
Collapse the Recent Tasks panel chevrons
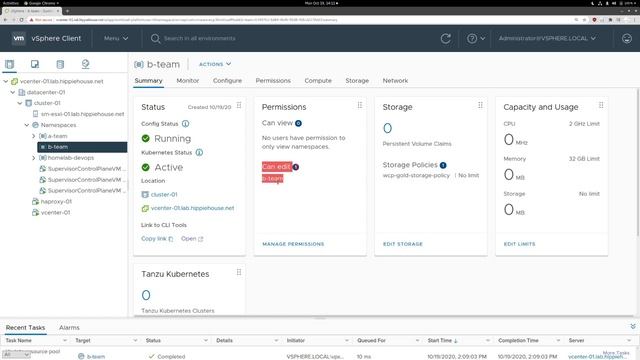click(633, 327)
